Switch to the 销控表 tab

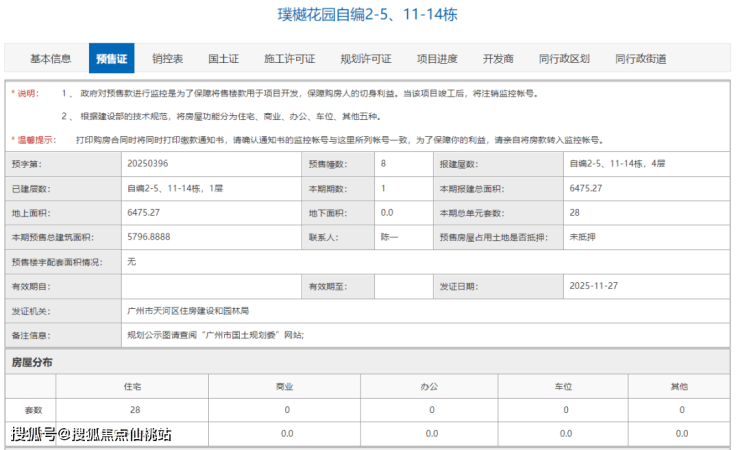click(167, 59)
